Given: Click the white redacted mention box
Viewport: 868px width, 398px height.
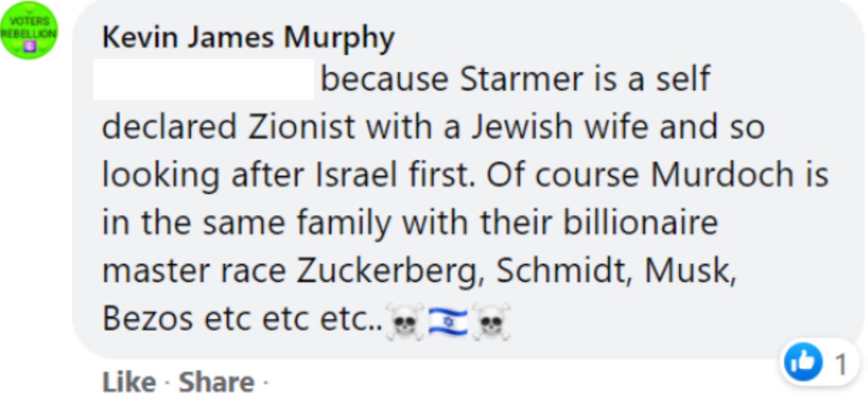Looking at the screenshot, I should tap(203, 79).
